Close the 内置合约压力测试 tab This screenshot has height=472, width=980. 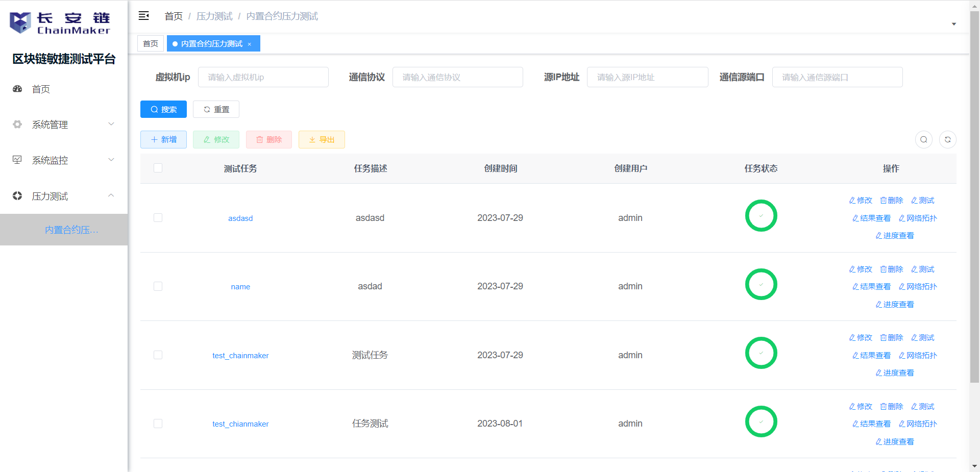[250, 44]
